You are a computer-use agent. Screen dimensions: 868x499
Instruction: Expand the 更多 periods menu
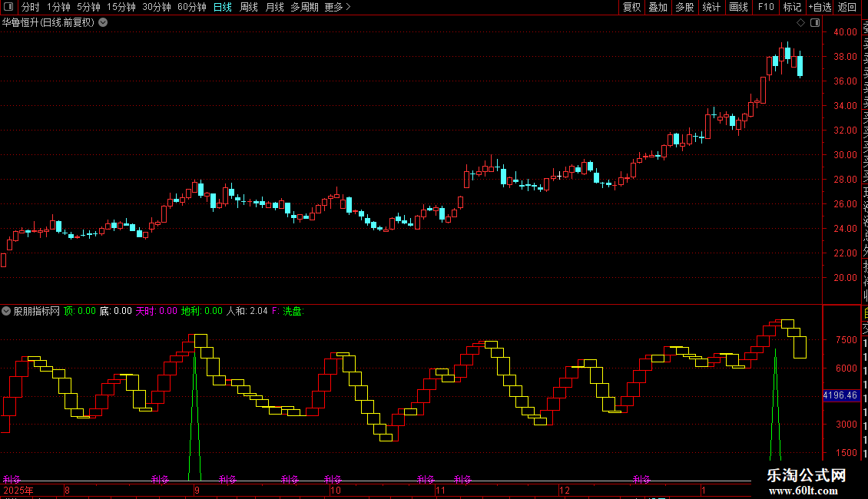pyautogui.click(x=337, y=7)
